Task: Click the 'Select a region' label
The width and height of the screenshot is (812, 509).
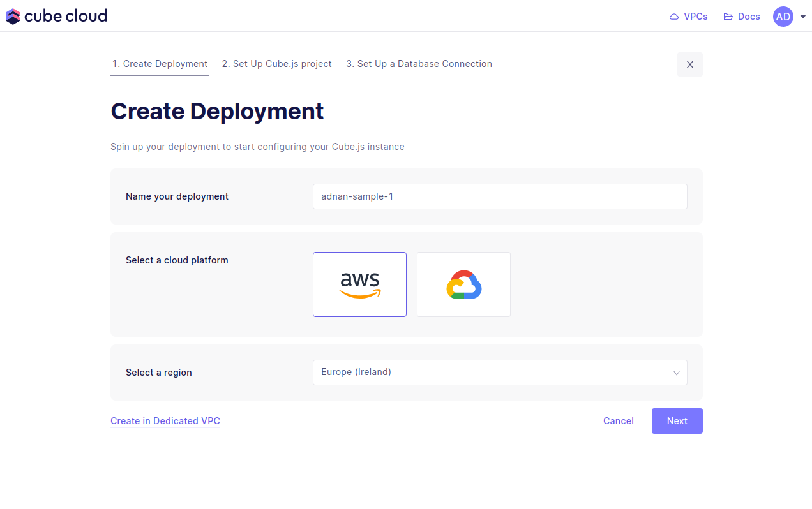Action: (x=159, y=373)
